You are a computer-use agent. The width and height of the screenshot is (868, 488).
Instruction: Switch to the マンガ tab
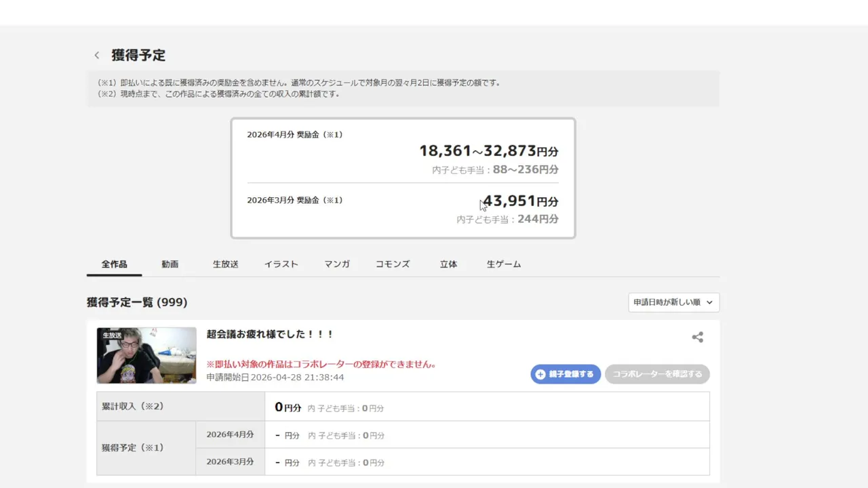(x=337, y=264)
